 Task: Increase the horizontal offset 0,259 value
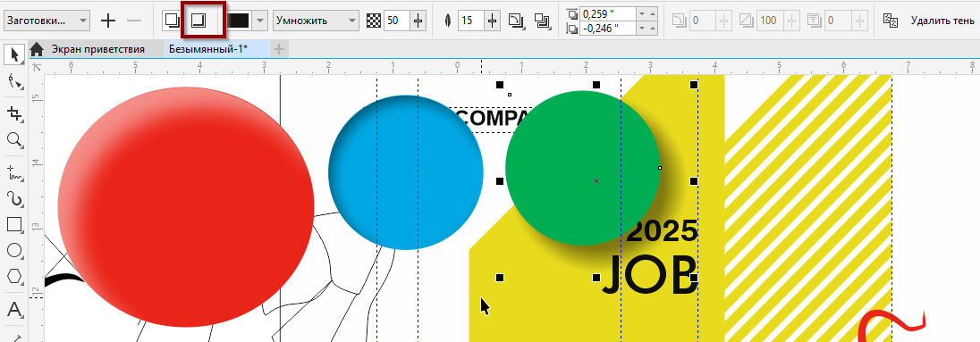point(653,13)
